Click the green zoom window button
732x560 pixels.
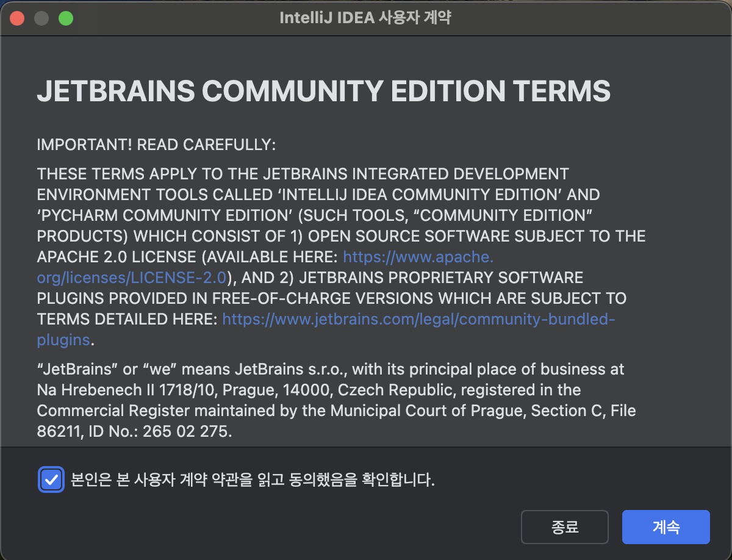click(66, 18)
